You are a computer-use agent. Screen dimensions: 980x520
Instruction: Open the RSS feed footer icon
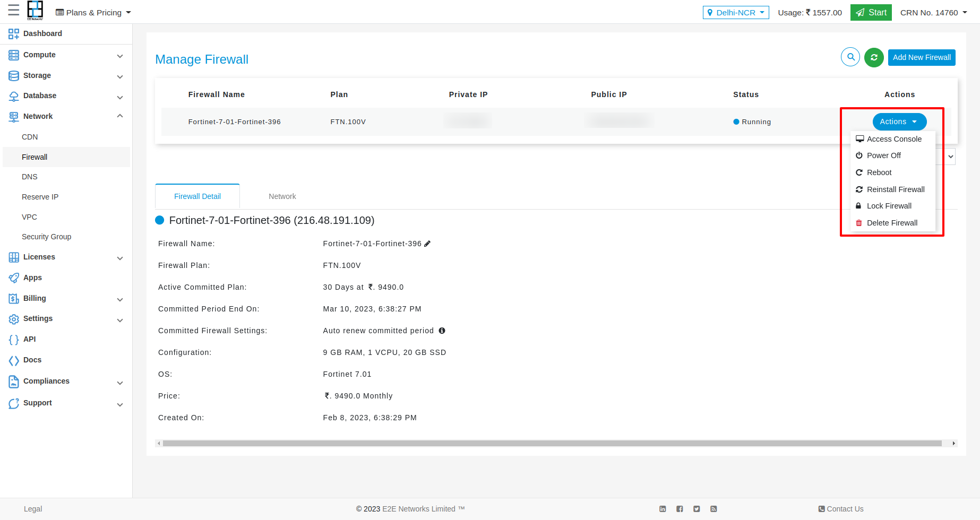point(713,509)
